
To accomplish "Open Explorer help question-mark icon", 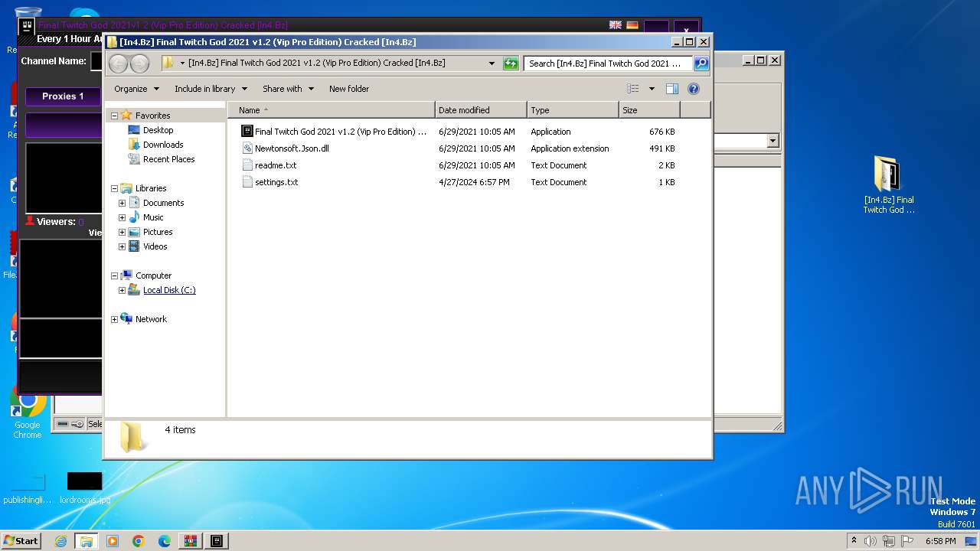I will click(694, 89).
